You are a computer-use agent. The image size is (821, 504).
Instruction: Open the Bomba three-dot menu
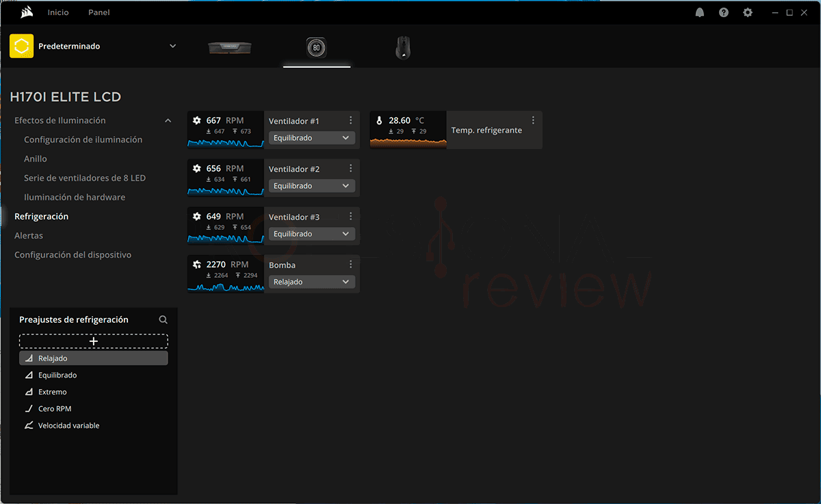pos(351,264)
